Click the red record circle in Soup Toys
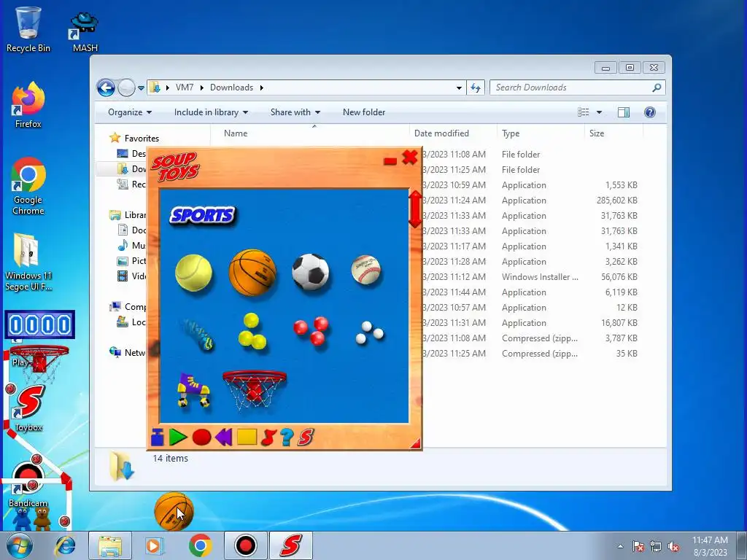 (x=201, y=437)
